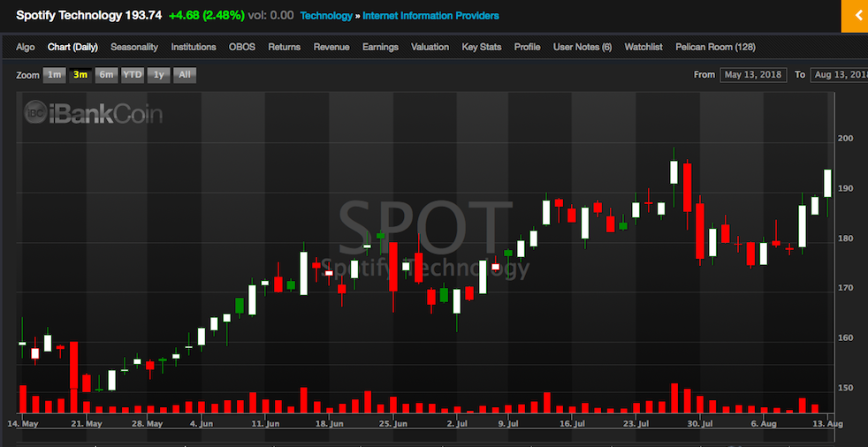The height and width of the screenshot is (447, 868).
Task: Click the 2. Jul date axis label
Action: 457,424
